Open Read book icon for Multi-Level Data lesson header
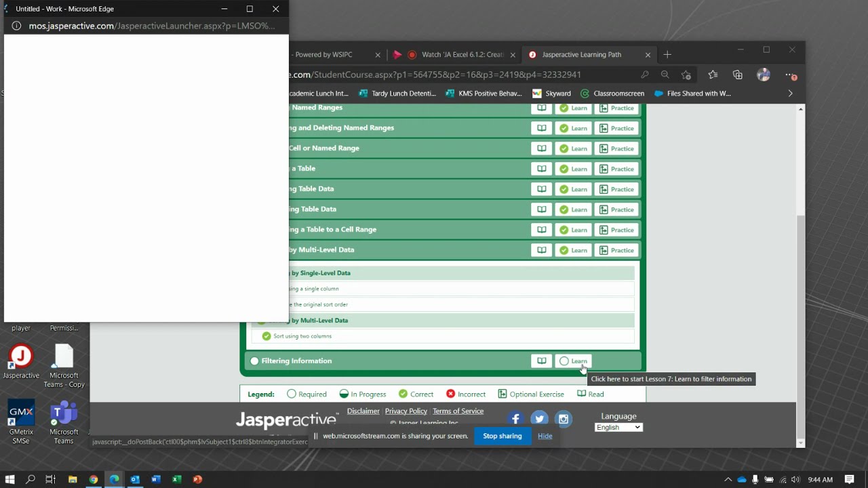 [x=541, y=250]
